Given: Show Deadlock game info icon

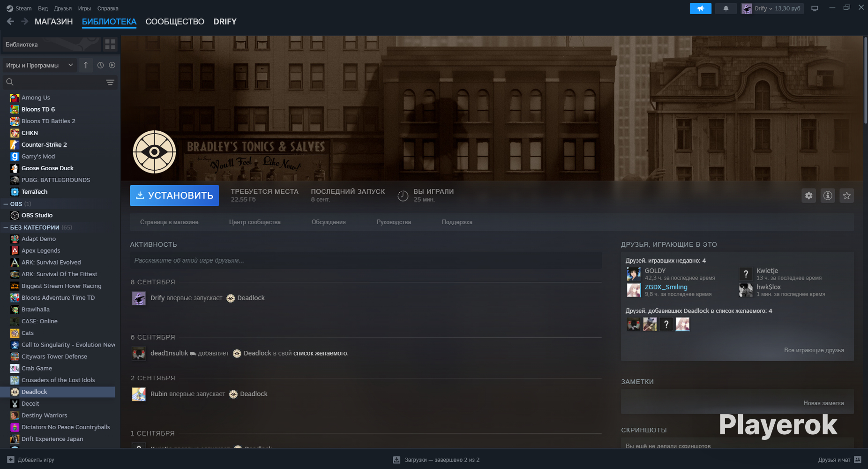Looking at the screenshot, I should pos(828,196).
